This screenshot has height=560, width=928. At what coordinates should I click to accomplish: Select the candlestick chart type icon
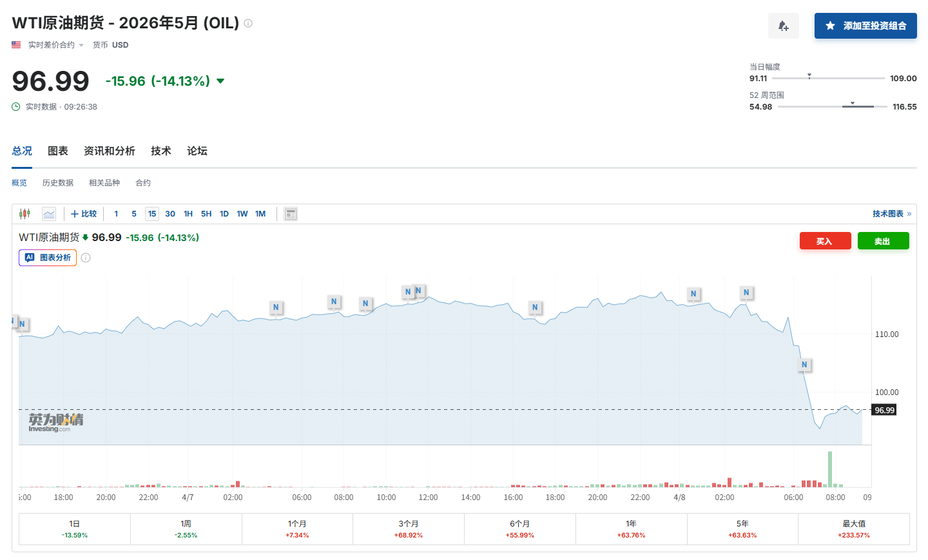[x=24, y=214]
